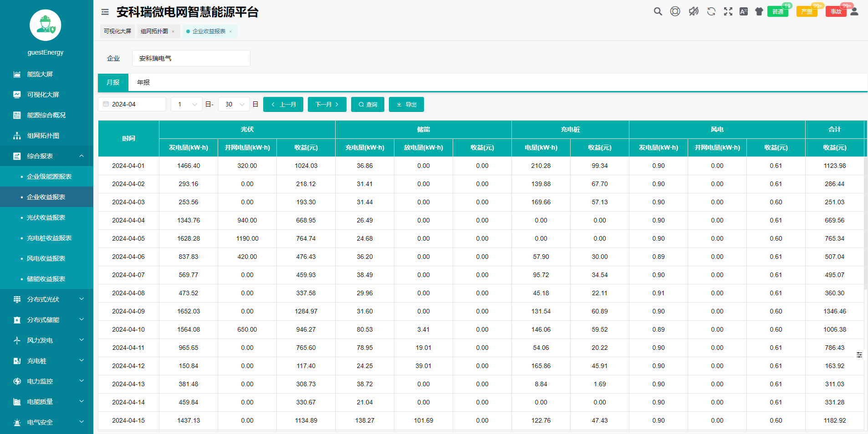868x434 pixels.
Task: Open the start day dropdown showing 1
Action: pyautogui.click(x=187, y=104)
